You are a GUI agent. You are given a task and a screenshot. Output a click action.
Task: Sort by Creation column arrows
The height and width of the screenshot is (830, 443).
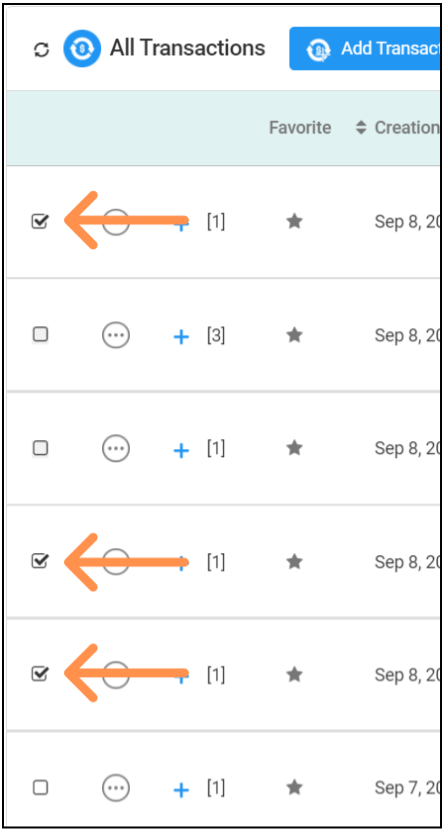[361, 128]
